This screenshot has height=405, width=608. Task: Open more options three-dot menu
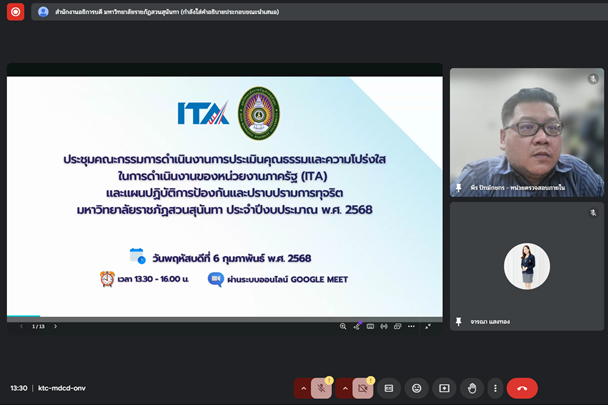coord(495,388)
